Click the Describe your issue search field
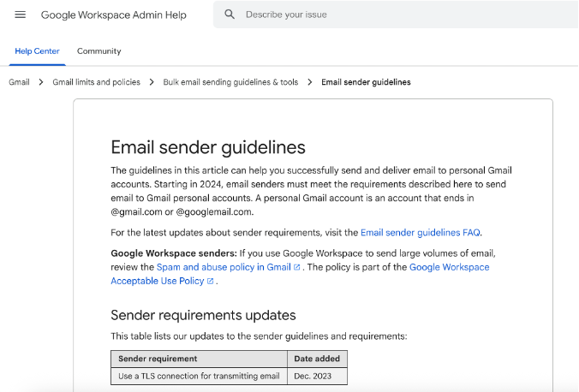 [x=396, y=15]
